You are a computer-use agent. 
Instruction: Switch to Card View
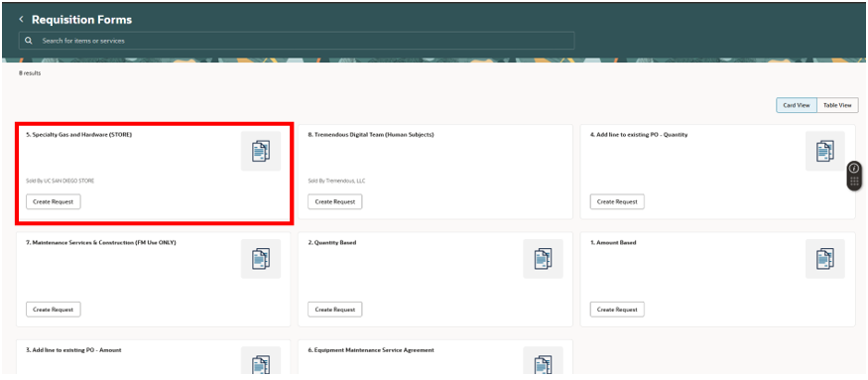[x=796, y=105]
